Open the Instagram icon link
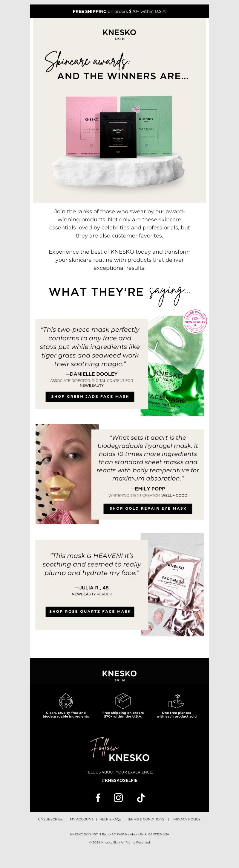The width and height of the screenshot is (239, 868). coord(118,798)
